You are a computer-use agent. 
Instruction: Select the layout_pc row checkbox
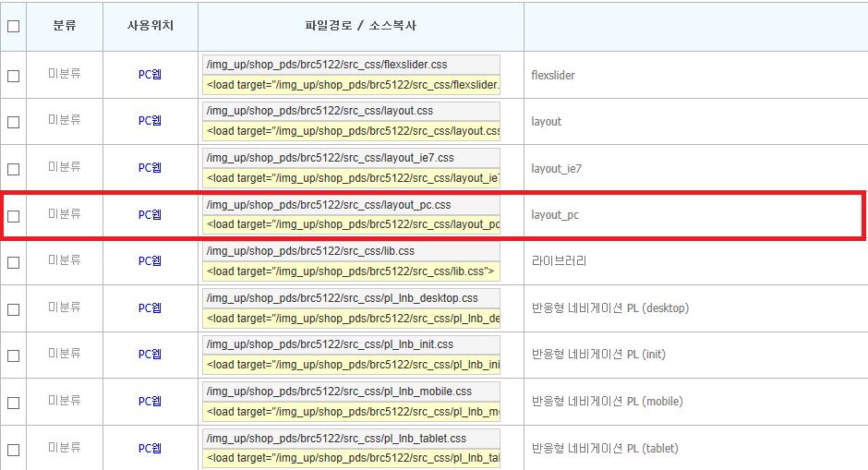[x=13, y=216]
